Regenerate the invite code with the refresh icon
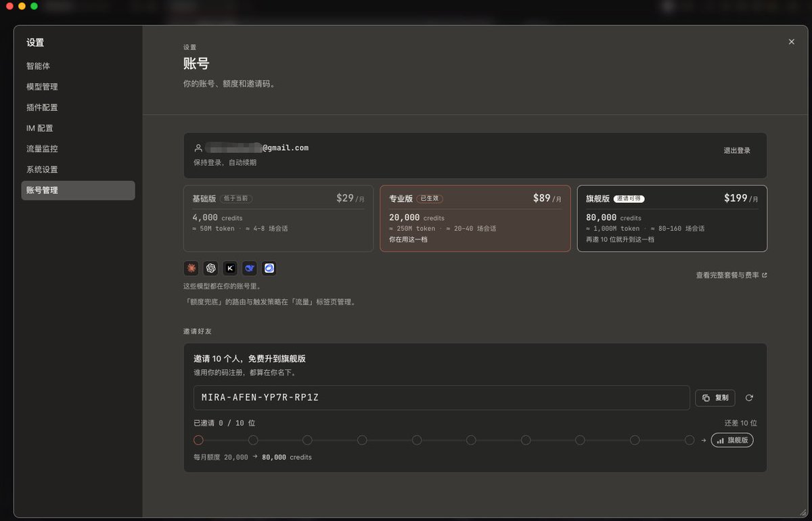Image resolution: width=812 pixels, height=521 pixels. tap(749, 398)
